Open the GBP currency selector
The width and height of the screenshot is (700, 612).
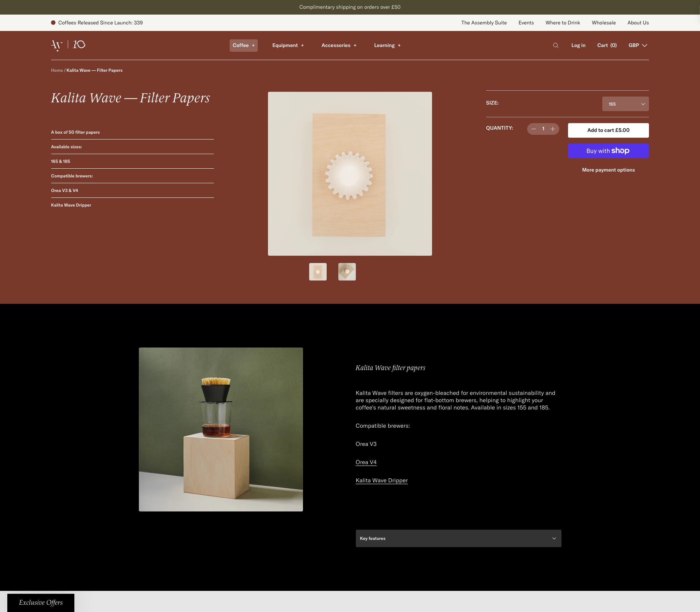tap(638, 46)
